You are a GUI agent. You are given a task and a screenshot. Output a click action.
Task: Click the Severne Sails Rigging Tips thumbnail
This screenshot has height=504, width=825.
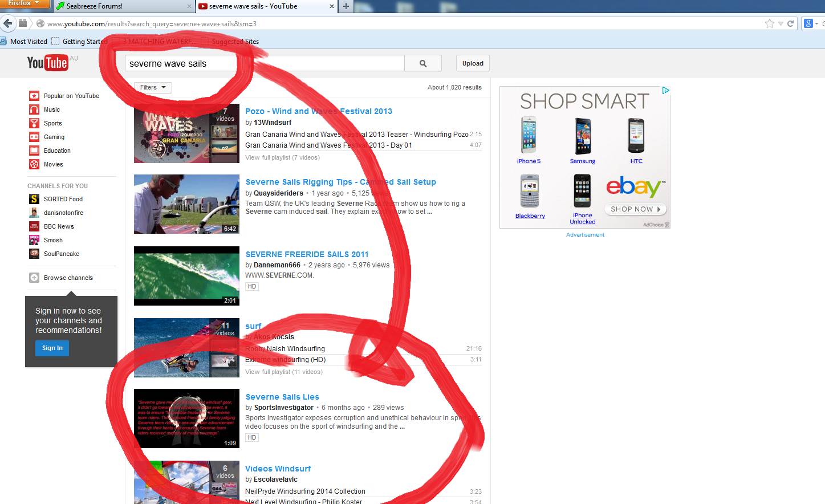tap(186, 204)
